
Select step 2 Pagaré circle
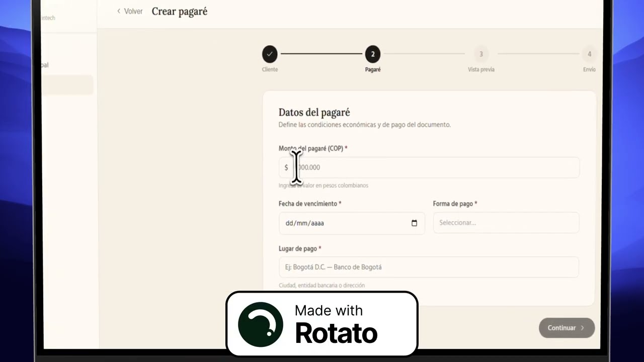click(x=373, y=54)
